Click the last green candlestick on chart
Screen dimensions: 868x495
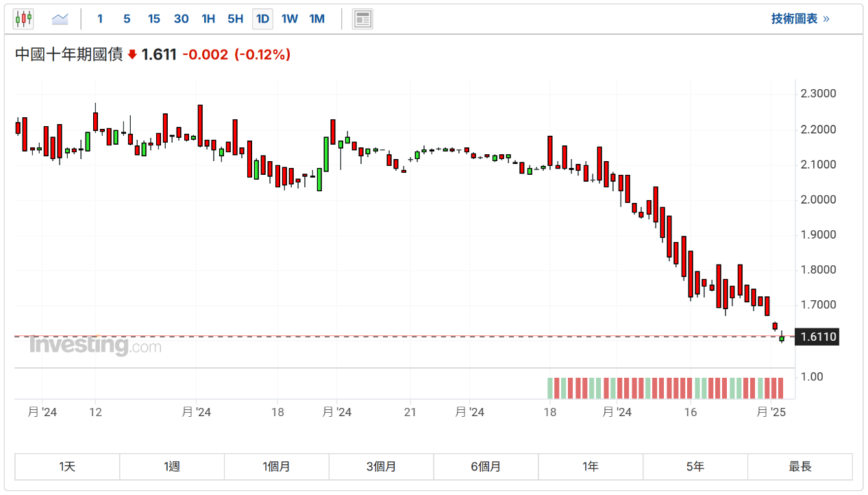tap(782, 338)
